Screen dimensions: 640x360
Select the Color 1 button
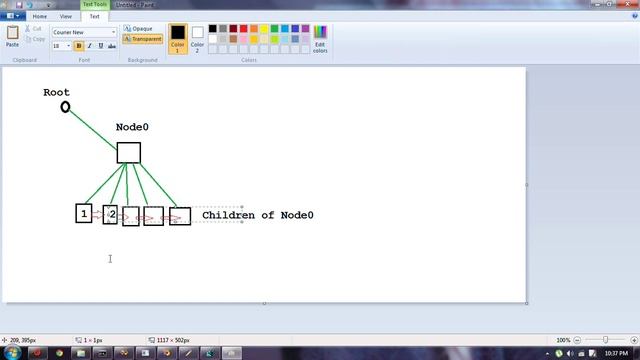point(178,38)
